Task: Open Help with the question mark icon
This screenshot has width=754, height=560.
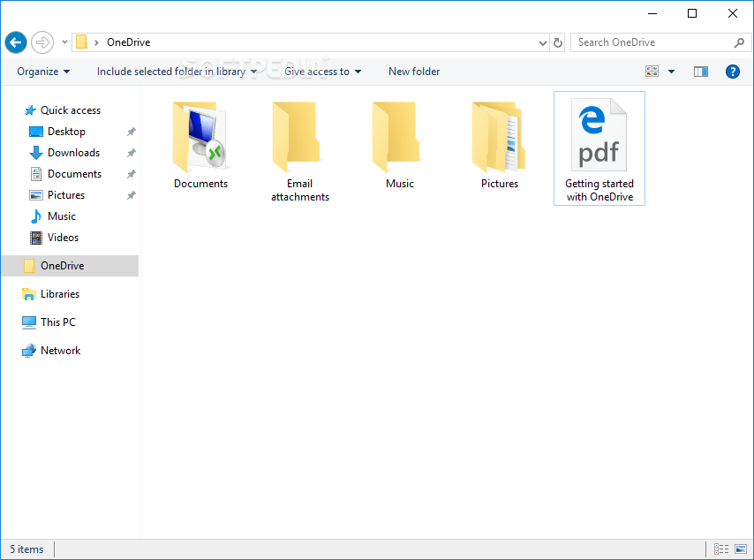Action: [732, 72]
